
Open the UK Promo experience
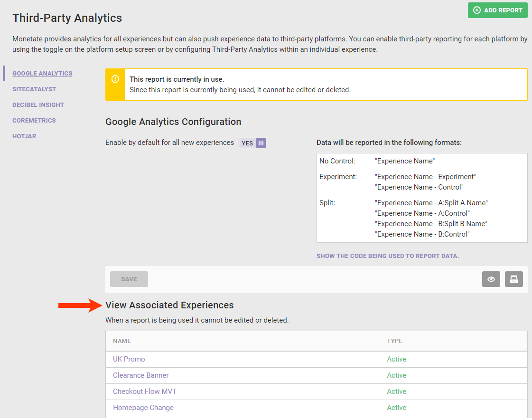click(x=129, y=359)
